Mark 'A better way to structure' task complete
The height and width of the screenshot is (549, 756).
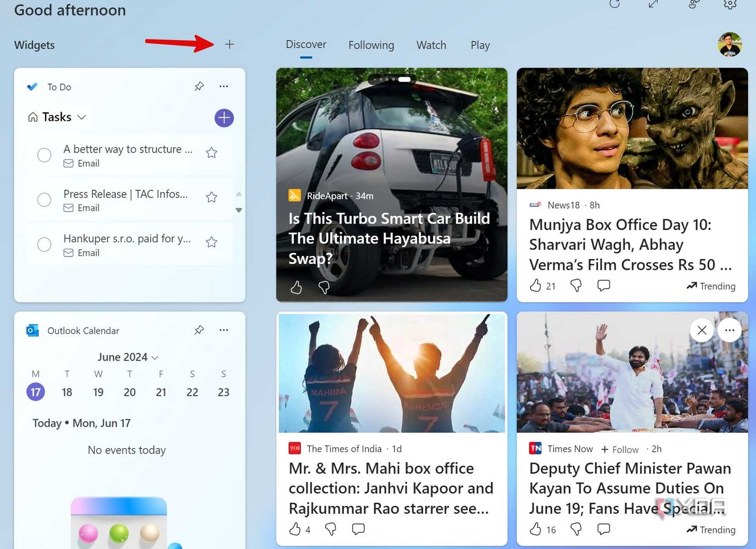[44, 155]
